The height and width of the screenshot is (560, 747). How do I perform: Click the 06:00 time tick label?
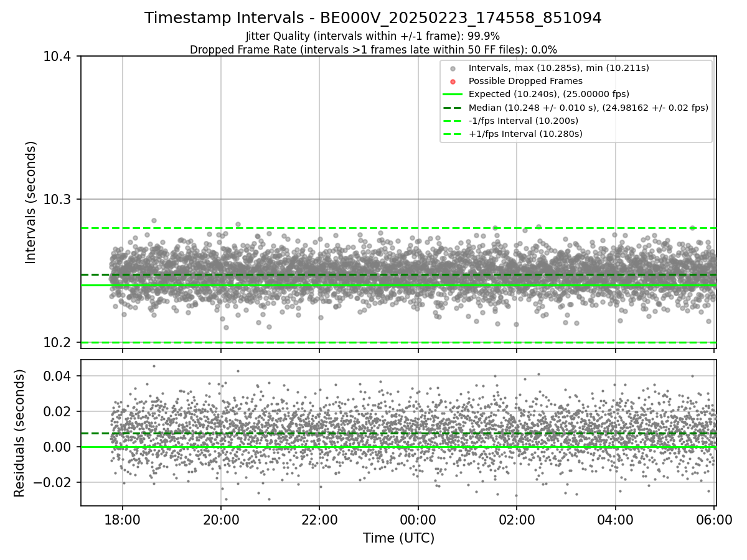pos(714,519)
